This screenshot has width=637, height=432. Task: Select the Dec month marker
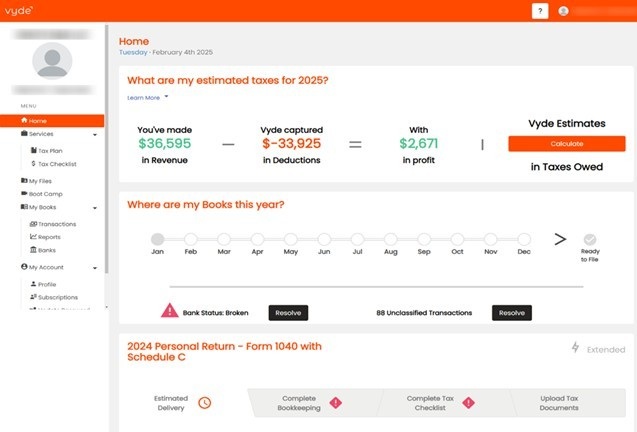(524, 239)
